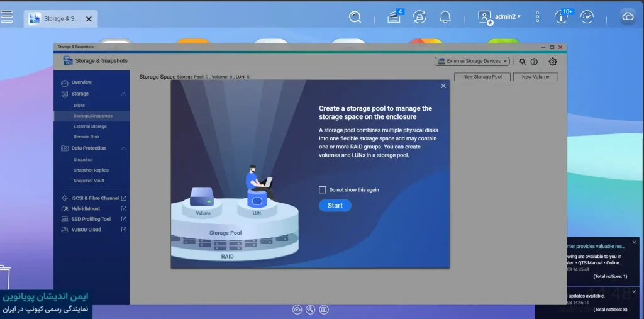Open background tasks icon with badge 4

[x=395, y=17]
